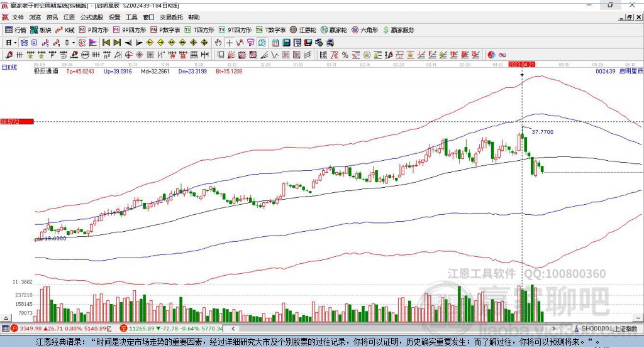
Task: Select the red crosshair circle tool
Action: tap(128, 55)
